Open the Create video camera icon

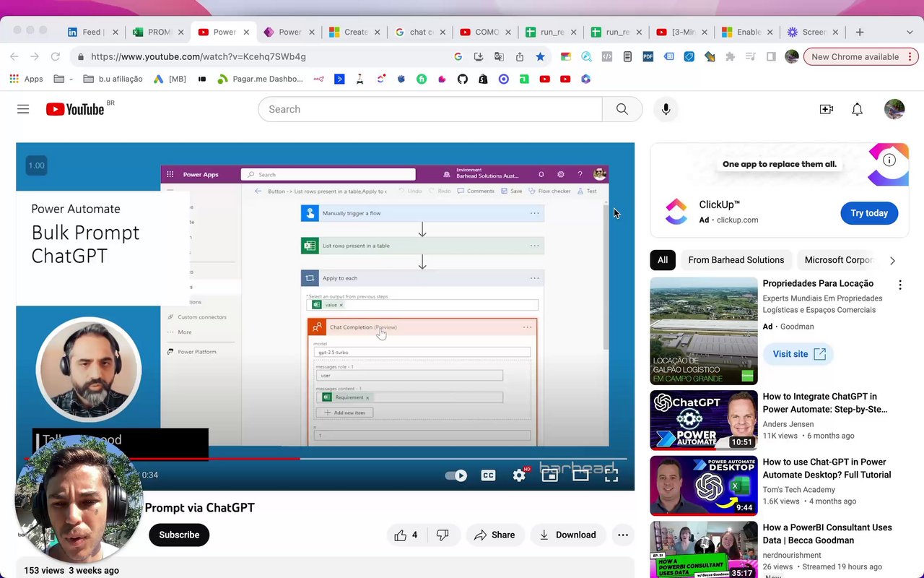(x=827, y=109)
